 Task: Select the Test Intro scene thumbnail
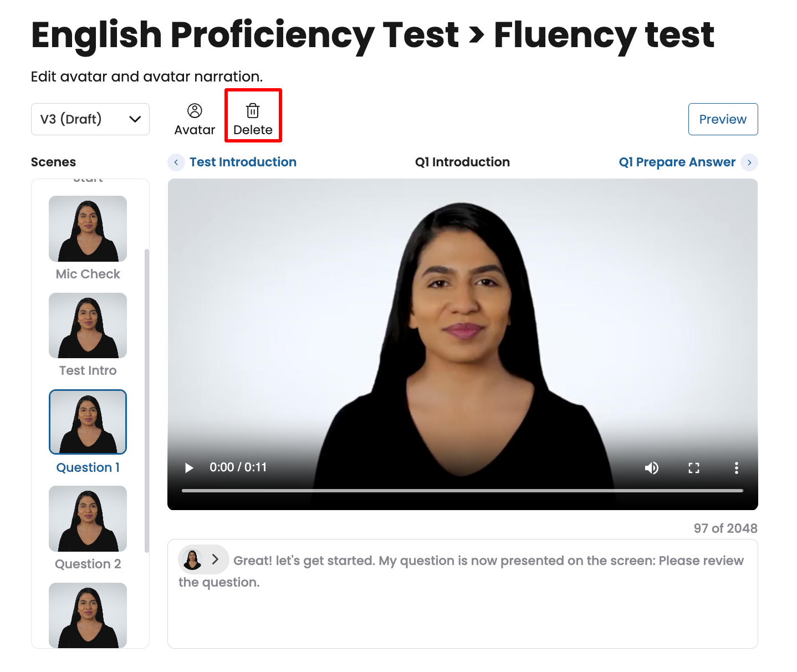(x=88, y=325)
